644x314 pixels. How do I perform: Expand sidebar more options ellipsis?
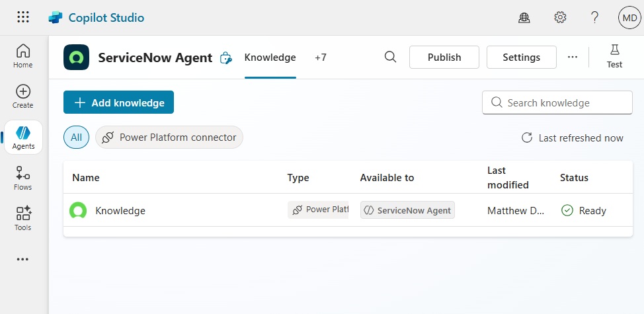coord(22,259)
